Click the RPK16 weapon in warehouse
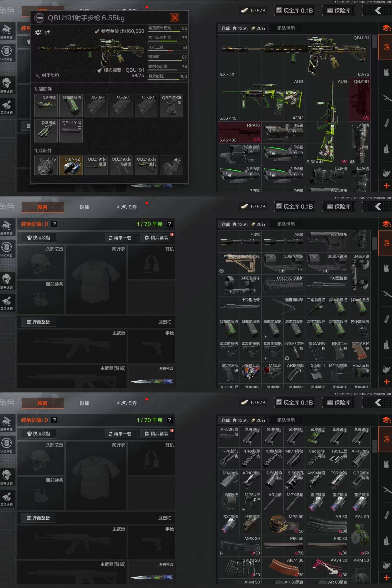Image resolution: width=392 pixels, height=588 pixels. coord(239,132)
